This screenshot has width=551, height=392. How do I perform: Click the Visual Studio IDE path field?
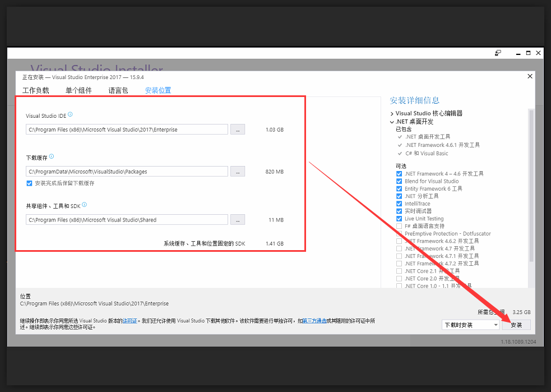tap(127, 130)
